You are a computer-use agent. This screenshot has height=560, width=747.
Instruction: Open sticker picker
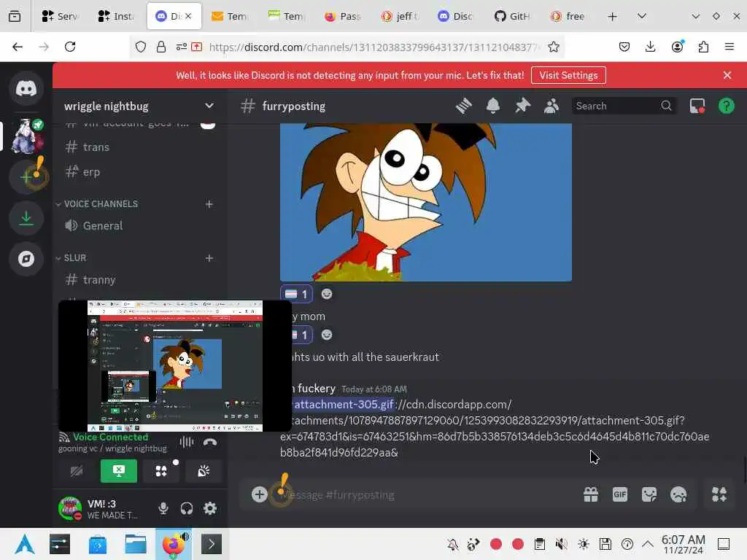click(649, 494)
